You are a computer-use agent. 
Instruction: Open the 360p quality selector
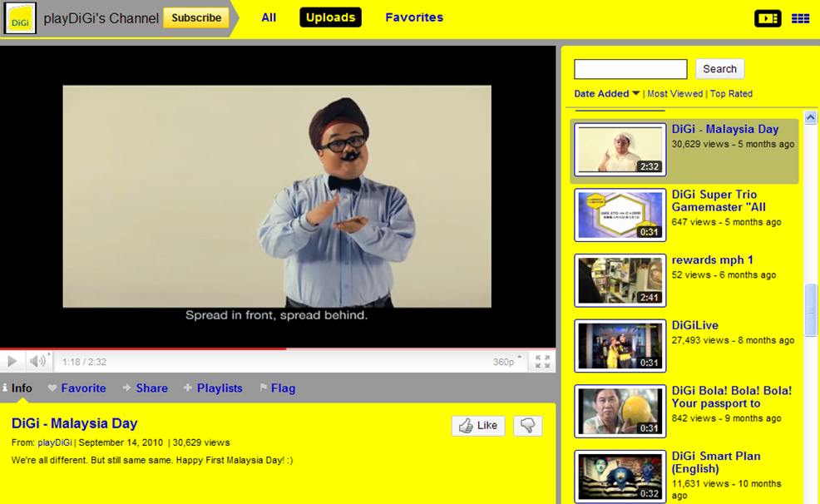click(506, 361)
